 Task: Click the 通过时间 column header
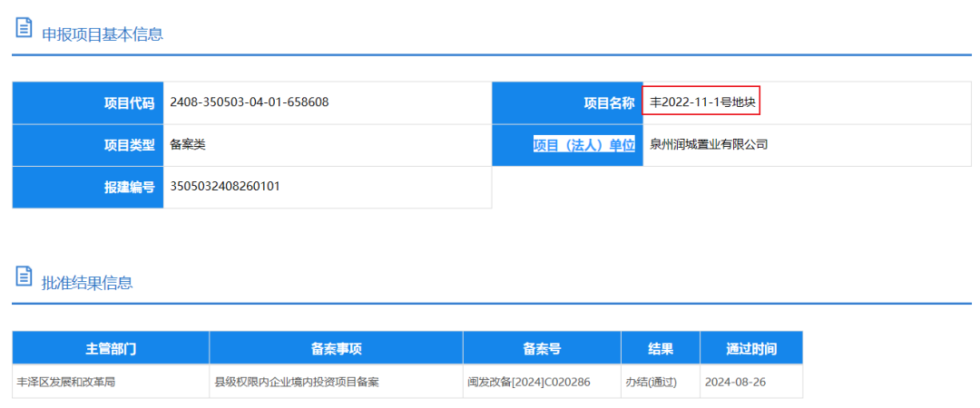(x=751, y=349)
